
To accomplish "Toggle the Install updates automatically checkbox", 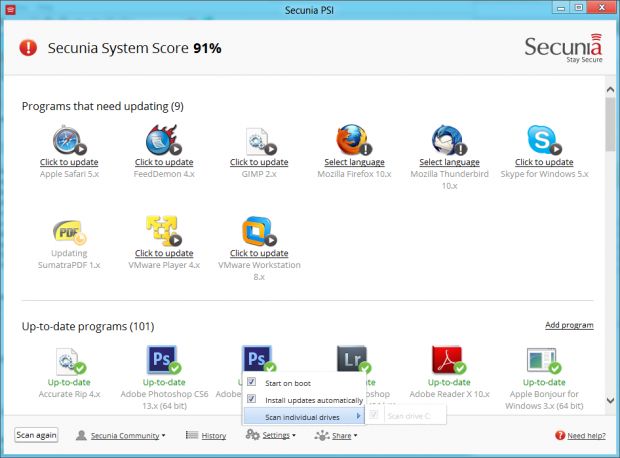I will (251, 399).
